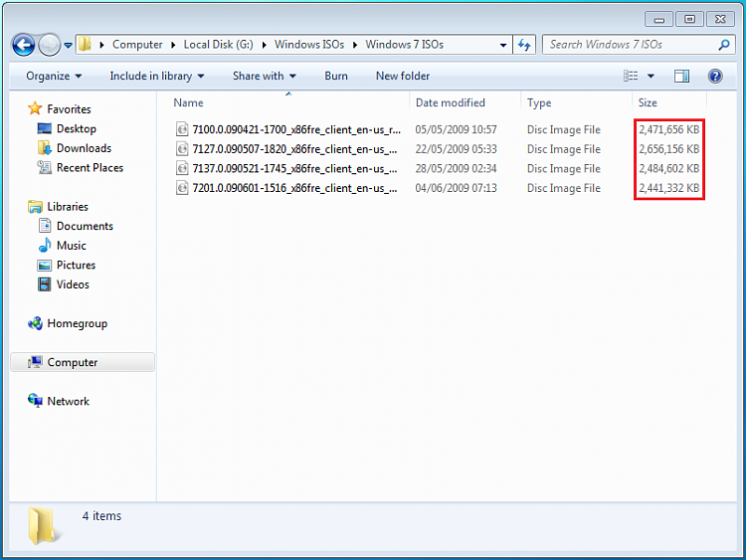Navigate to Local Disk (G:) breadcrumb
Image resolution: width=746 pixels, height=560 pixels.
[x=219, y=44]
